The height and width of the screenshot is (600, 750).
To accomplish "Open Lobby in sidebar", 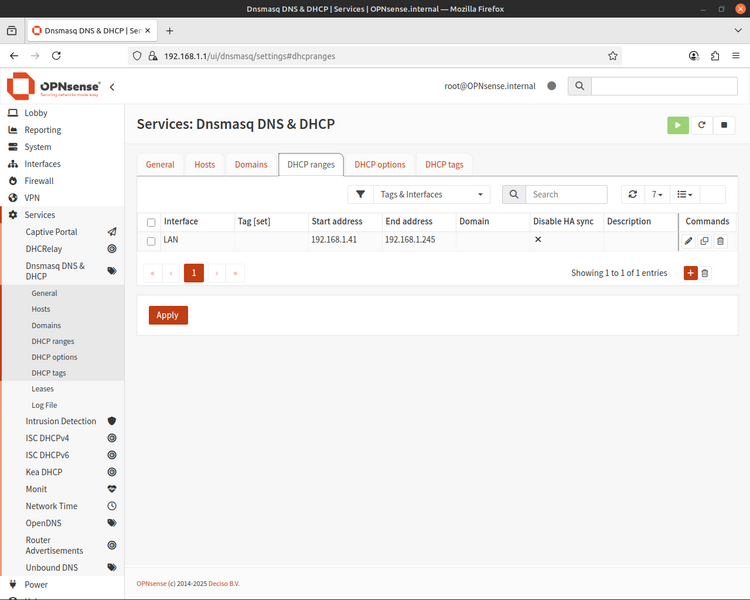I will pos(36,113).
